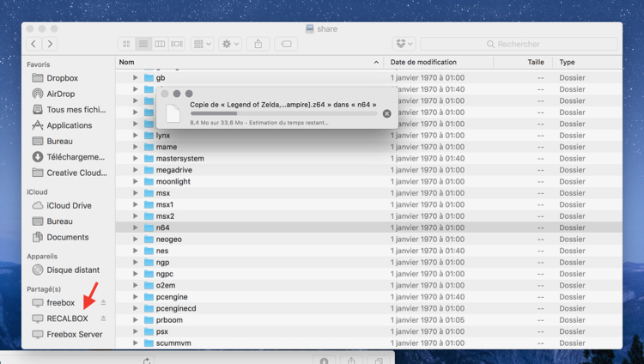Image resolution: width=644 pixels, height=364 pixels.
Task: Select the ngp folder row
Action: tap(368, 262)
